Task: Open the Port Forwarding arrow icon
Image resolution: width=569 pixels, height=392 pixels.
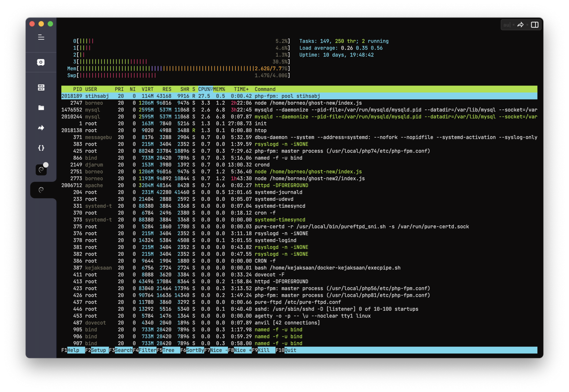Action: coord(41,128)
